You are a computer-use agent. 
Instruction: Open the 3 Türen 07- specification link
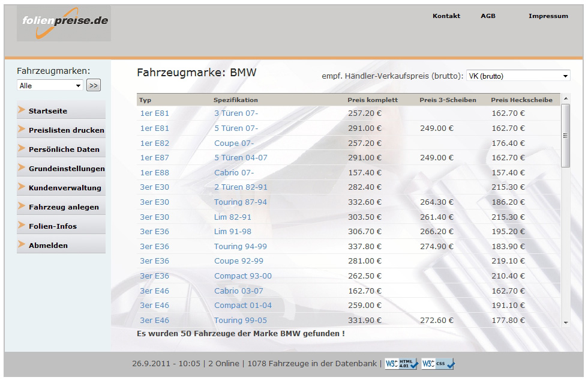[x=236, y=113]
